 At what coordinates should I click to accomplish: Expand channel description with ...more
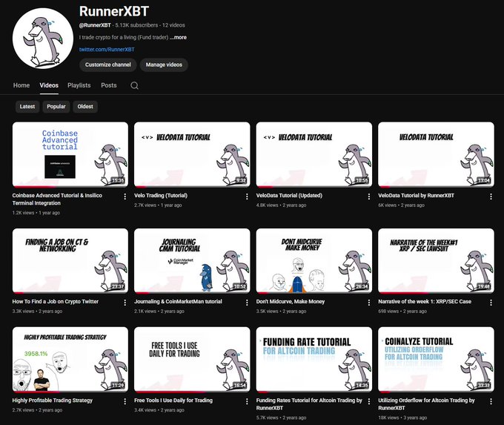179,37
